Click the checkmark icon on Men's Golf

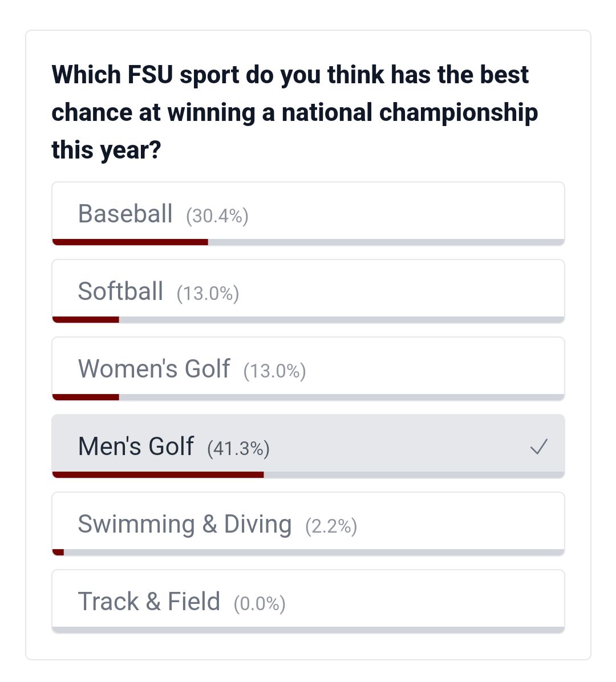point(538,446)
